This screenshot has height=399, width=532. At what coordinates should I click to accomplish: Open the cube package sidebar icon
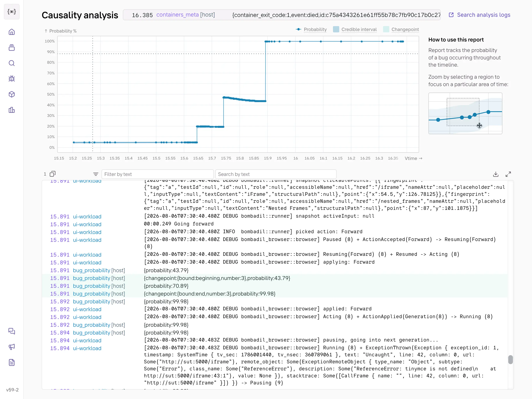click(11, 94)
